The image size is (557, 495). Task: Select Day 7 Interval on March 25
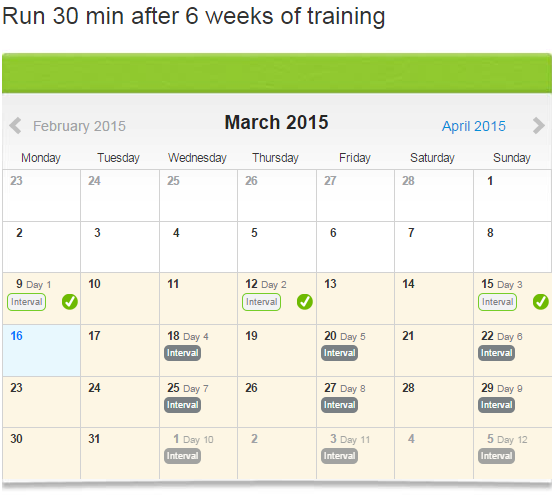tap(183, 405)
